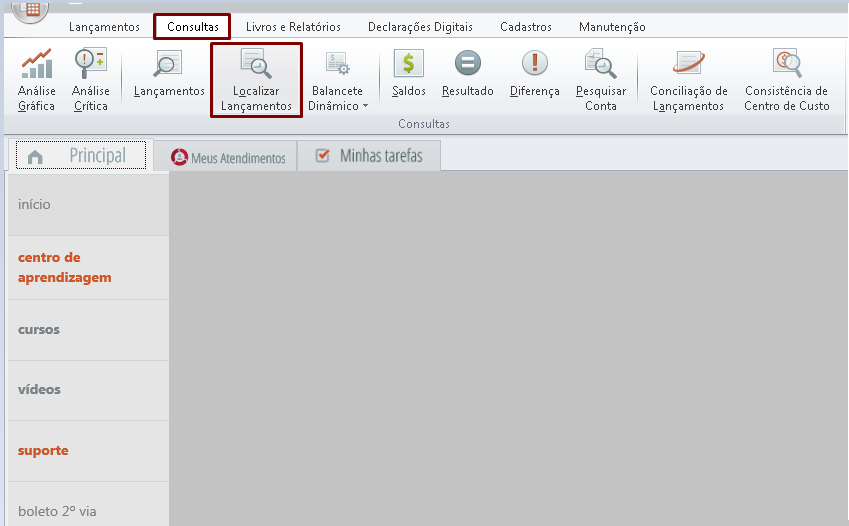
Task: Select the Consultas ribbon tab
Action: pos(192,27)
